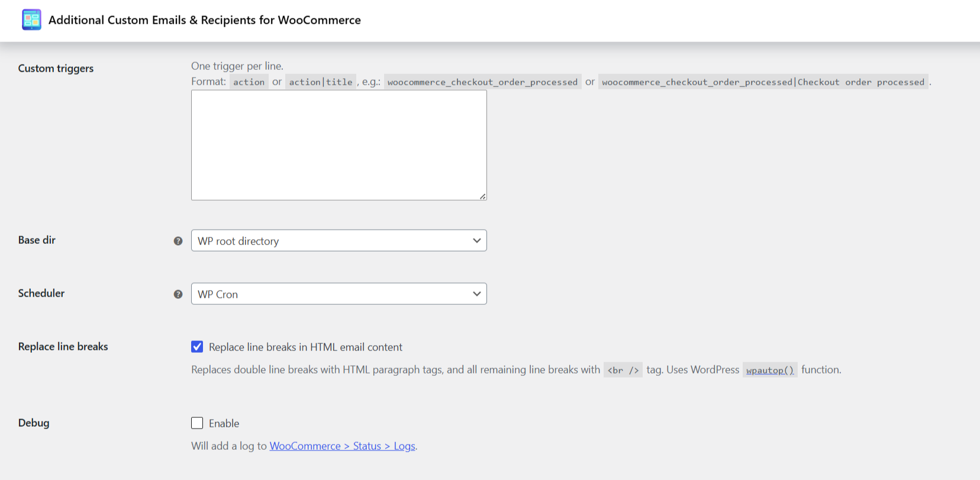
Task: Uncheck Replace line breaks in HTML email content
Action: pos(197,347)
